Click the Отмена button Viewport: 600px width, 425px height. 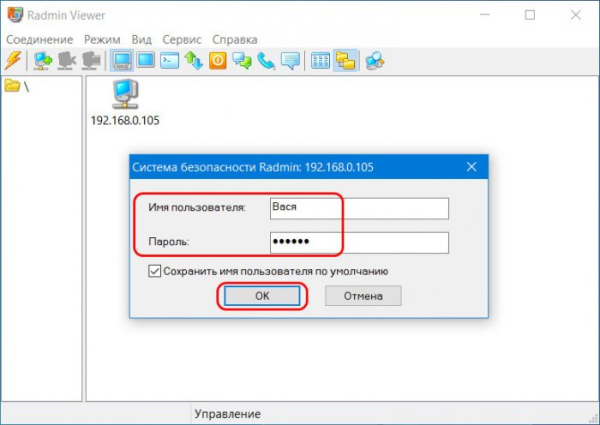[x=363, y=296]
